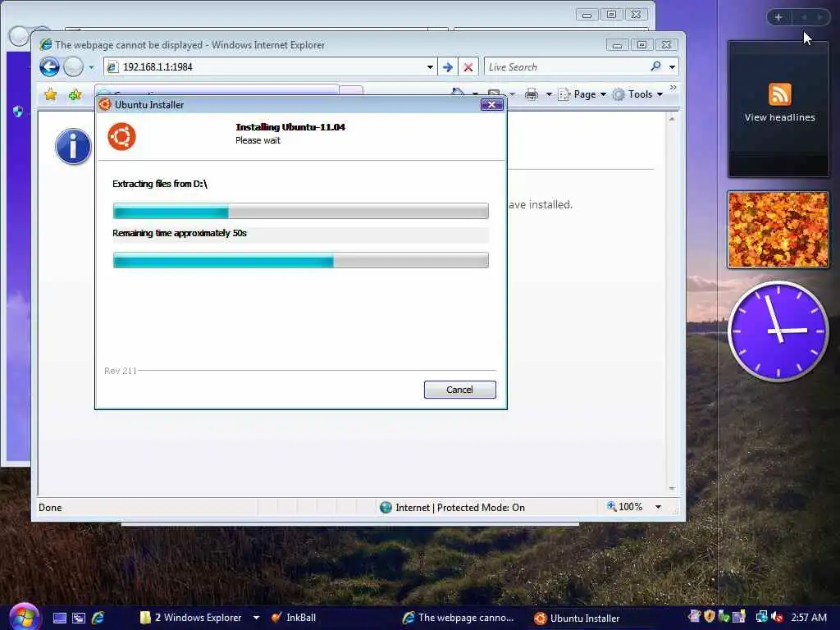Click the Live Search box
Viewport: 840px width, 630px height.
tap(566, 67)
